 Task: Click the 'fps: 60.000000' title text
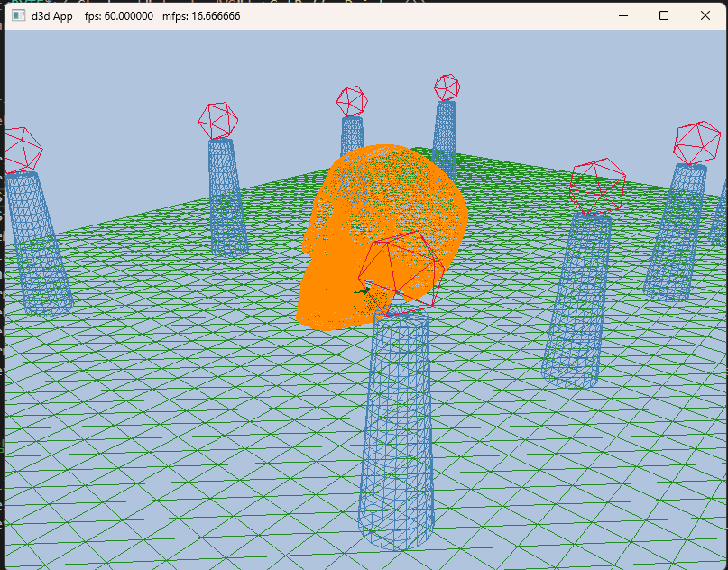119,16
